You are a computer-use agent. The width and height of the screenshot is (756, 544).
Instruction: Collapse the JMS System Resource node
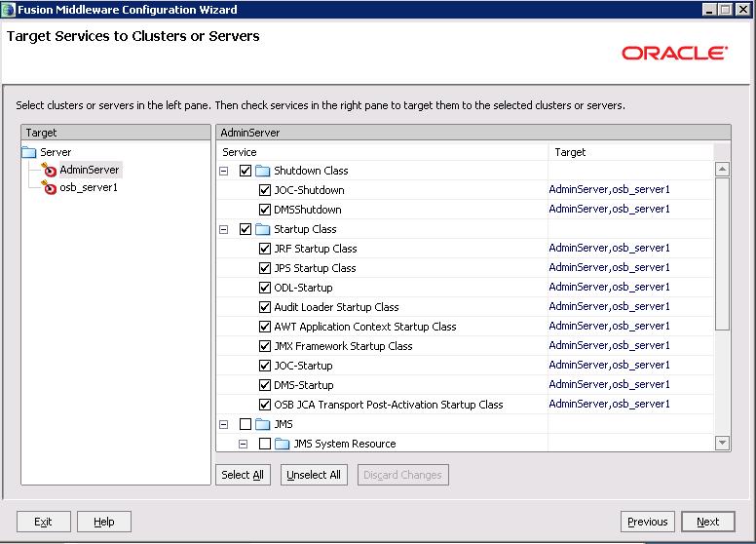pos(243,444)
